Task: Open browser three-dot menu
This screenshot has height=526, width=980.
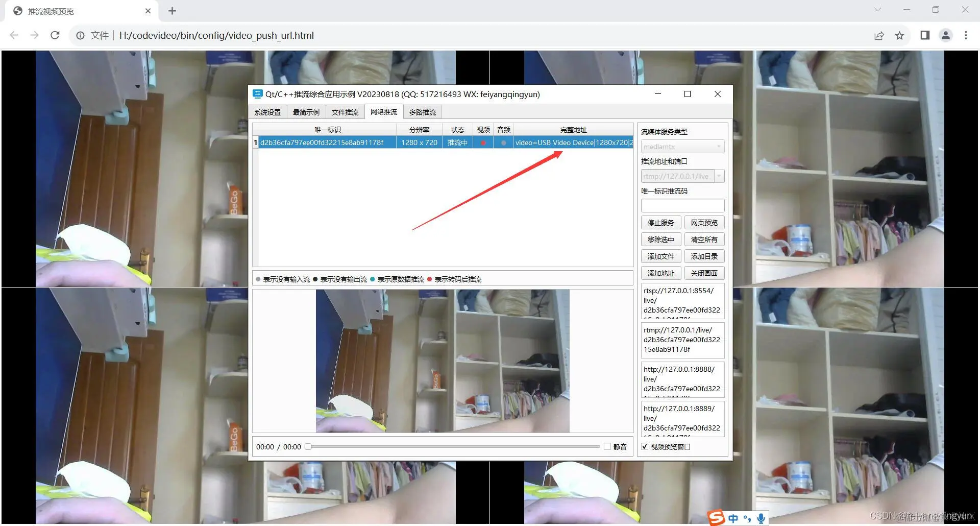Action: (x=966, y=35)
